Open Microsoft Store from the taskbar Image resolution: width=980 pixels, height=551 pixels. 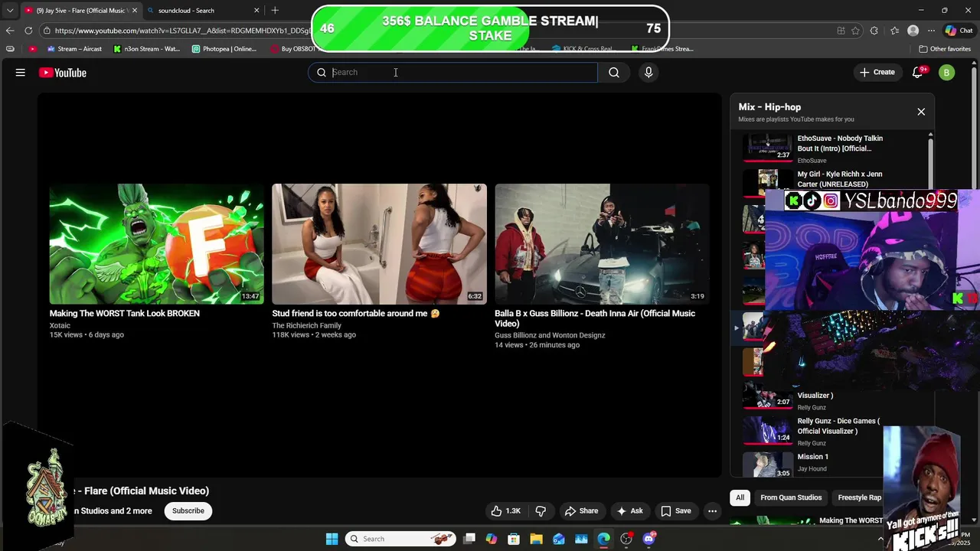click(x=514, y=539)
